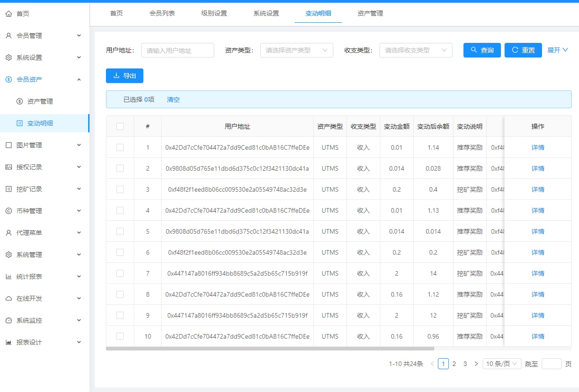The width and height of the screenshot is (579, 392).
Task: Go to previous page arrow in pagination
Action: [432, 364]
